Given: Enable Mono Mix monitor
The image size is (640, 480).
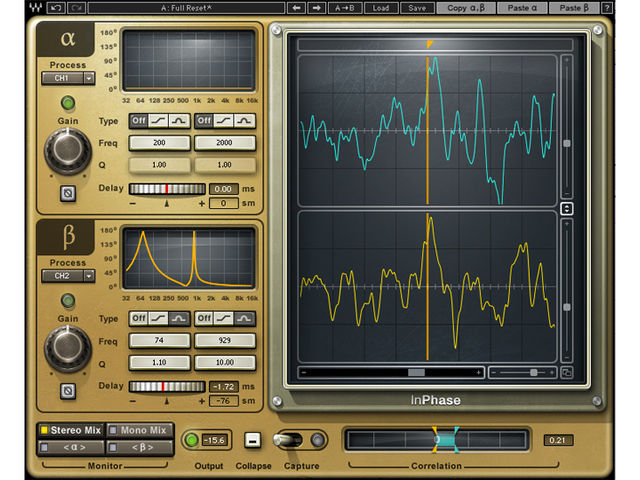Looking at the screenshot, I should pyautogui.click(x=140, y=431).
